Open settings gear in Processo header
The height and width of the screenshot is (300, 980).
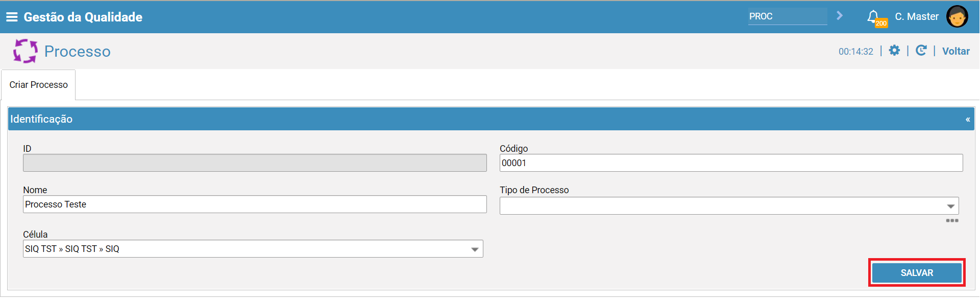(894, 51)
